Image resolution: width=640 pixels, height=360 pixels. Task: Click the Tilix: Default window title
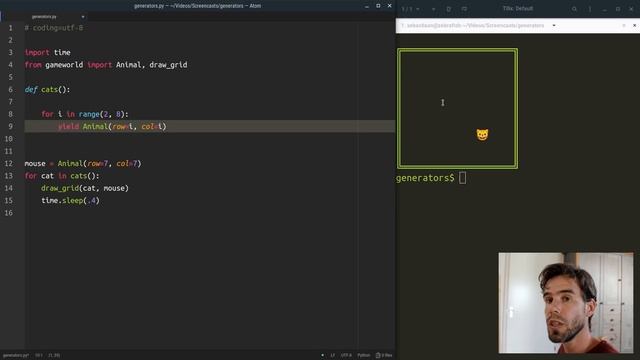click(518, 9)
